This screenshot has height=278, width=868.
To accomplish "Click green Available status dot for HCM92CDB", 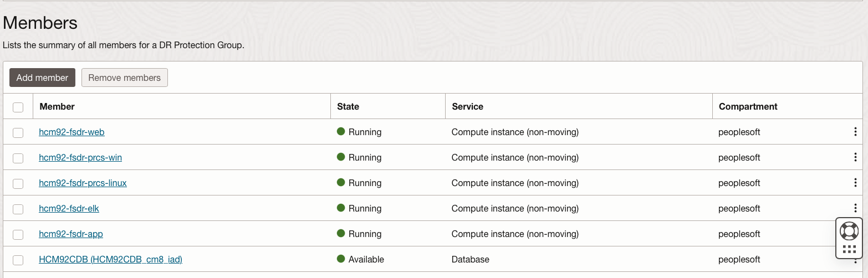I will (341, 259).
